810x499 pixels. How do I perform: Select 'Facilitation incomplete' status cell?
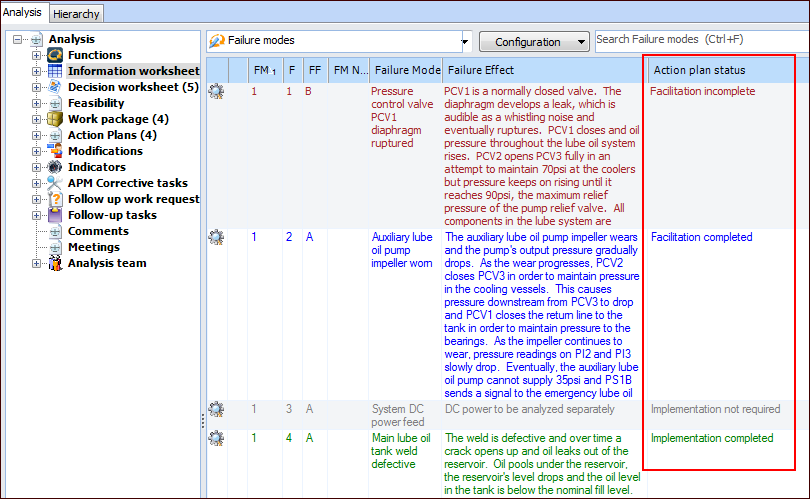tap(703, 91)
